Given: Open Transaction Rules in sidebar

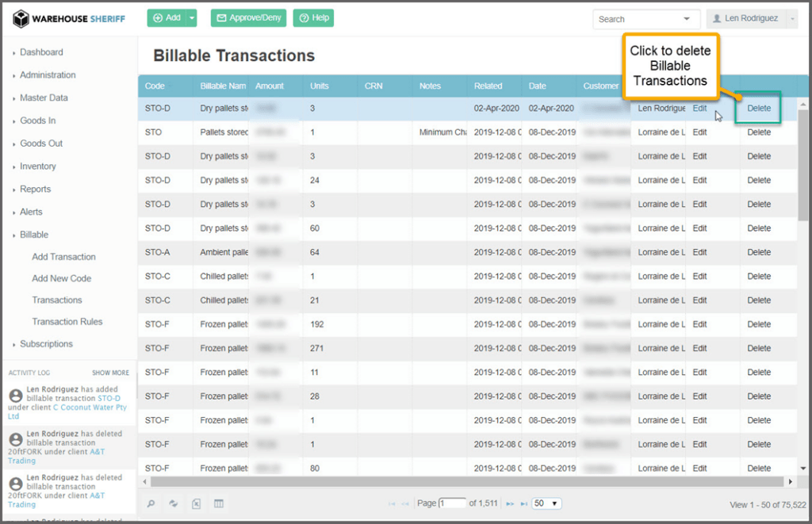Looking at the screenshot, I should point(67,322).
